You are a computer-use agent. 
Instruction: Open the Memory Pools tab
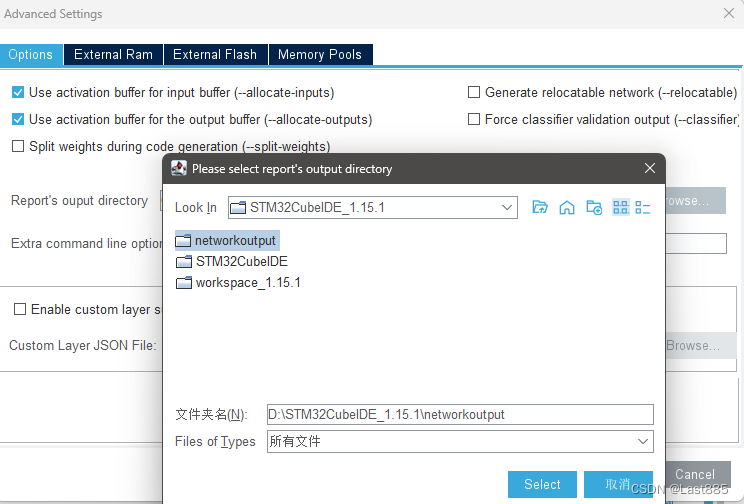pyautogui.click(x=320, y=55)
